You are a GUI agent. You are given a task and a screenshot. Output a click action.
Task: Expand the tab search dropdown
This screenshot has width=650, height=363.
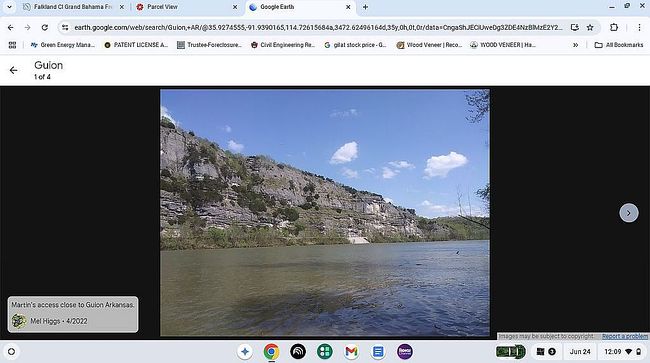pos(9,7)
